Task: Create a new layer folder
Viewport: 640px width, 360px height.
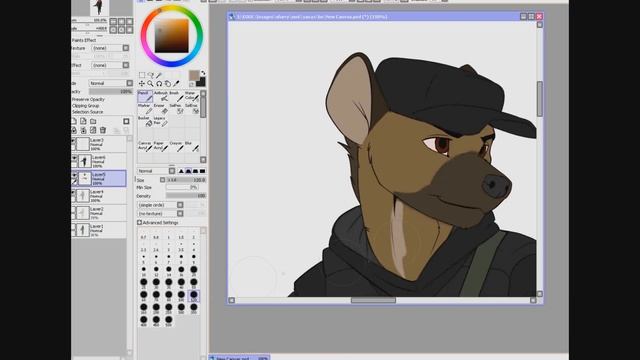Action: [93, 121]
